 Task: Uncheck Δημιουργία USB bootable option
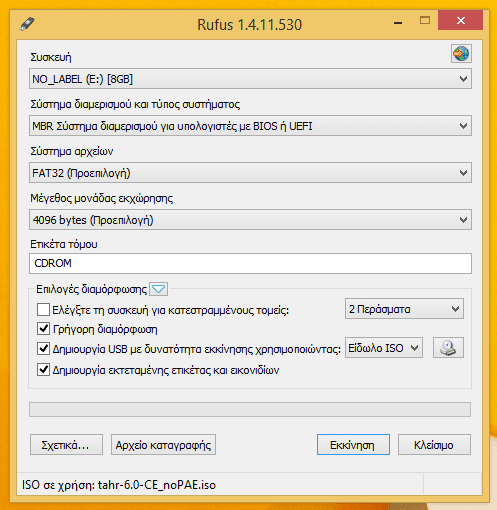coord(43,349)
